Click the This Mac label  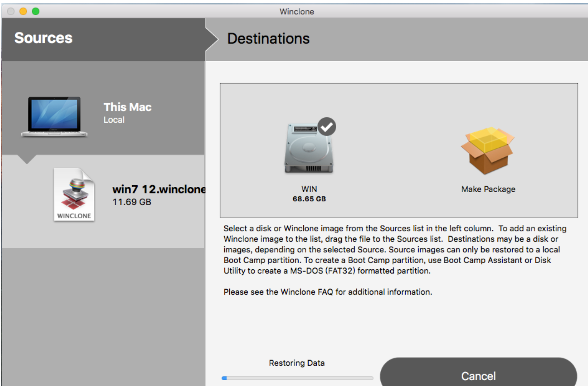pos(127,107)
